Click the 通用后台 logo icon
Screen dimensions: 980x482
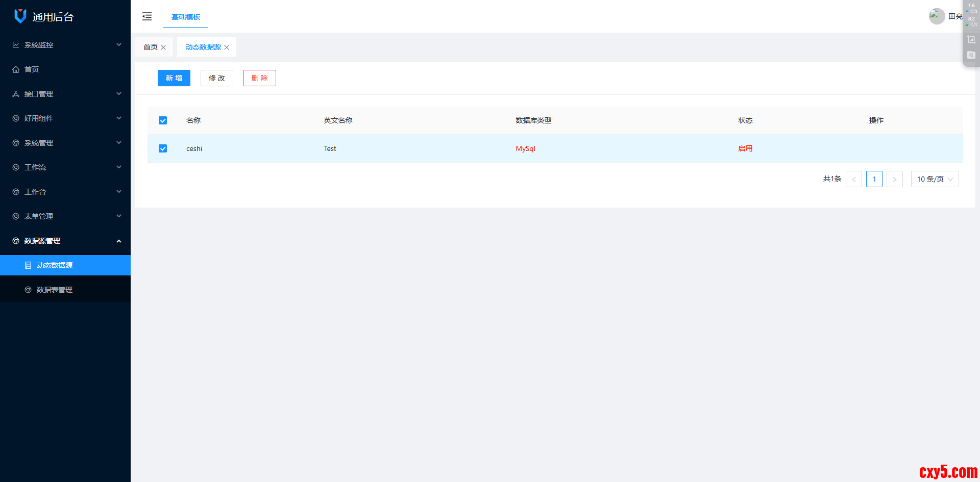pos(20,16)
